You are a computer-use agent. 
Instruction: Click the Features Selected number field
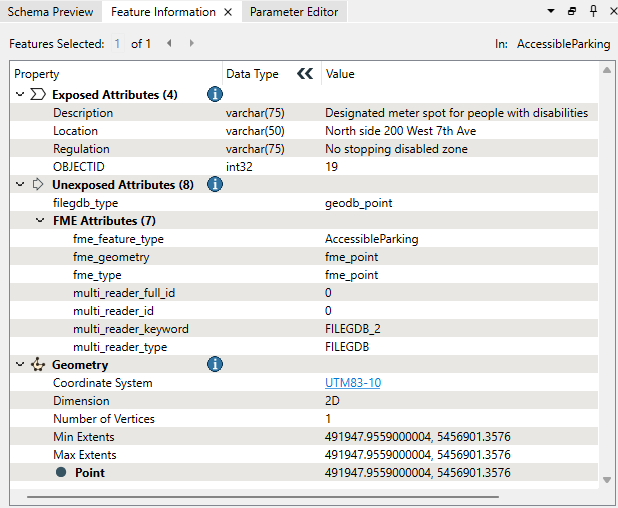117,43
